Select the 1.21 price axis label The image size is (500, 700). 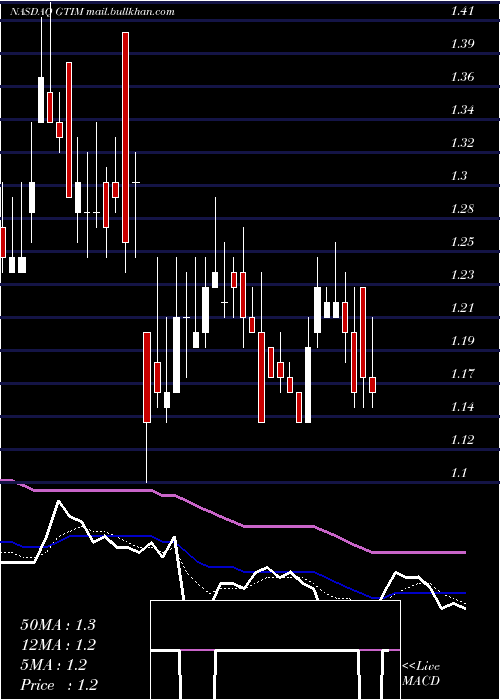tap(462, 308)
